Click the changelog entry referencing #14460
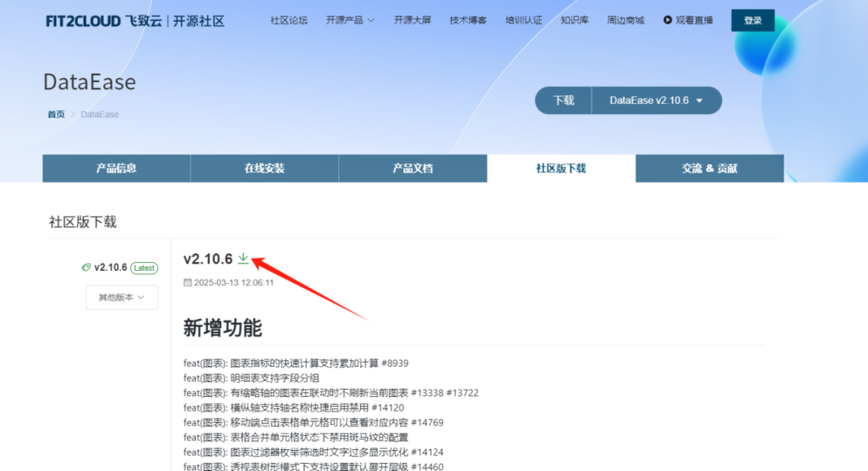Viewport: 868px width, 471px height. 313,466
